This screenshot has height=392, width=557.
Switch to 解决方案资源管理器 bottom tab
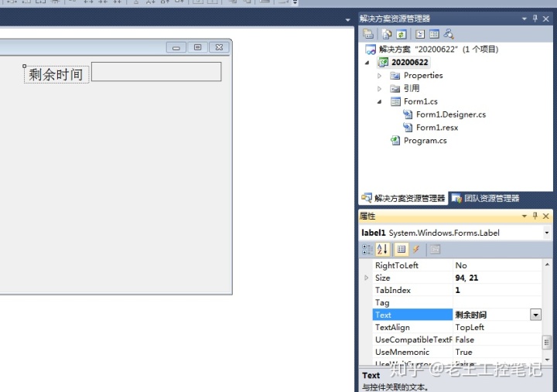pyautogui.click(x=403, y=199)
